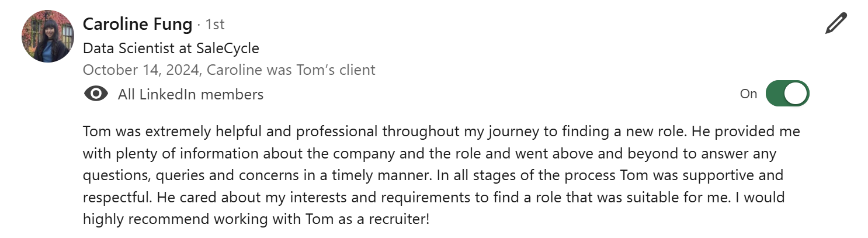
Task: Select the Data Scientist at SaleCycle headline
Action: click(x=171, y=48)
